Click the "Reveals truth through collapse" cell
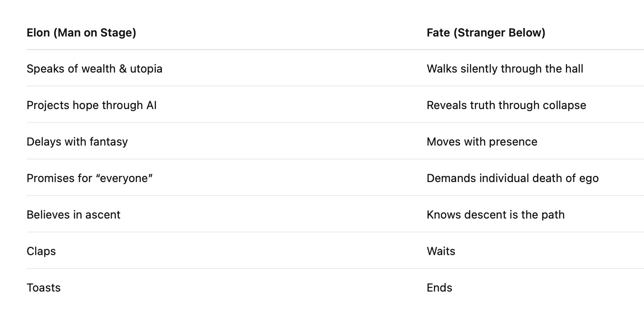Image resolution: width=644 pixels, height=325 pixels. (x=506, y=105)
